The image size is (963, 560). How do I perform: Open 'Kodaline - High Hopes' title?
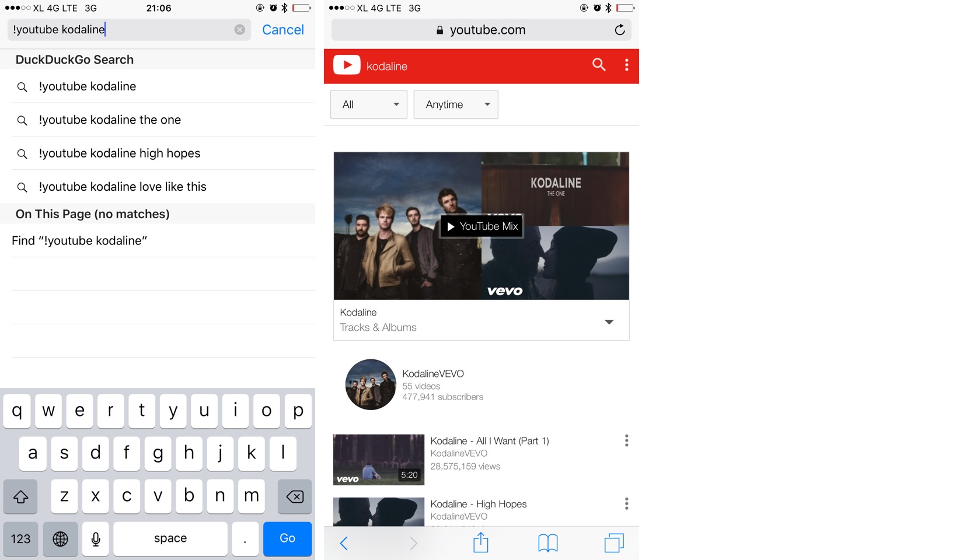(x=479, y=504)
